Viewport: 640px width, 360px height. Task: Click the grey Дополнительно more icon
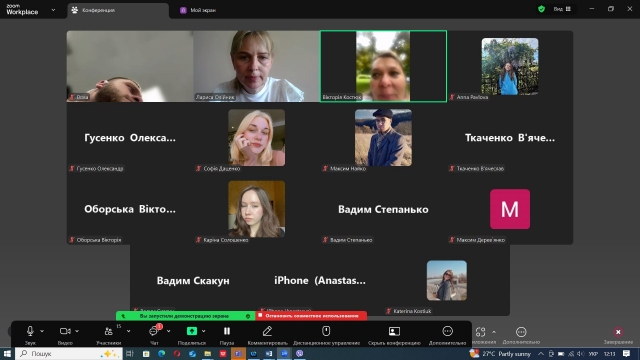pyautogui.click(x=521, y=335)
